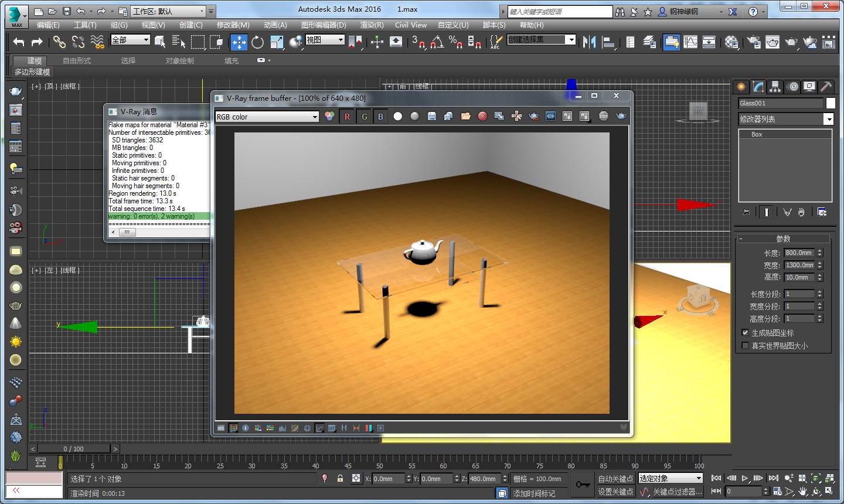Click the Unlink Selection icon

78,42
